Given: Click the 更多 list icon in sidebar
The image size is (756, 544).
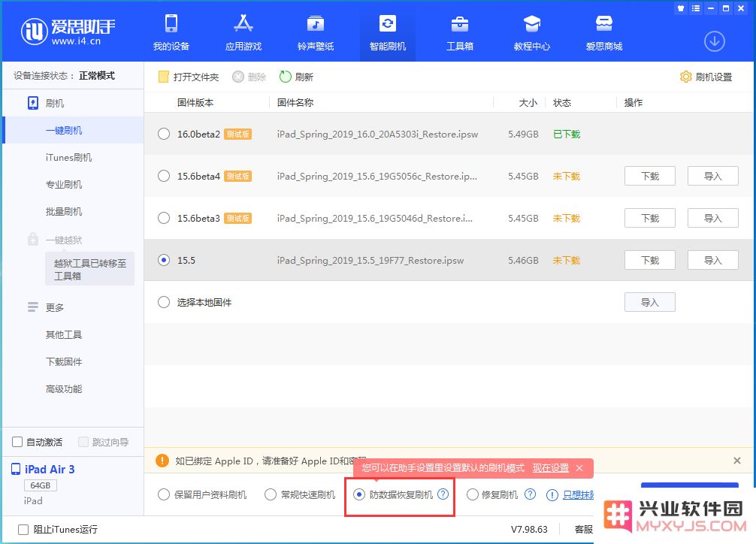Looking at the screenshot, I should tap(33, 307).
